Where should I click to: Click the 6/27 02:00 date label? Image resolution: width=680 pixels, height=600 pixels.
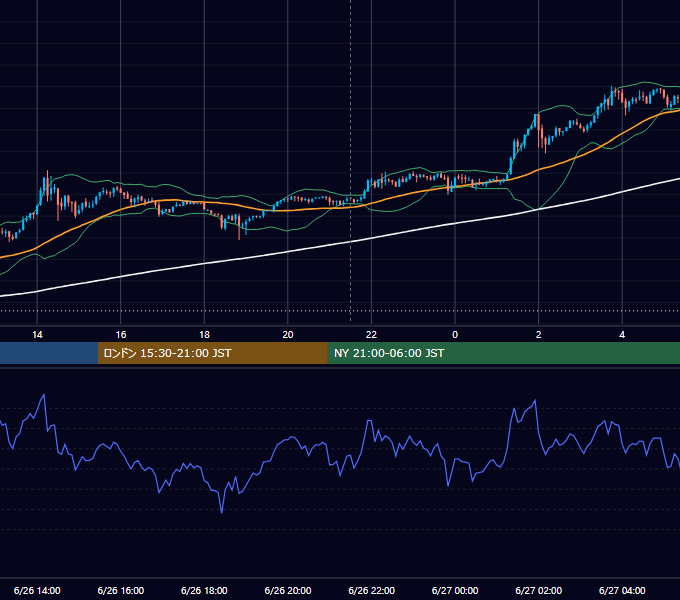pos(539,590)
